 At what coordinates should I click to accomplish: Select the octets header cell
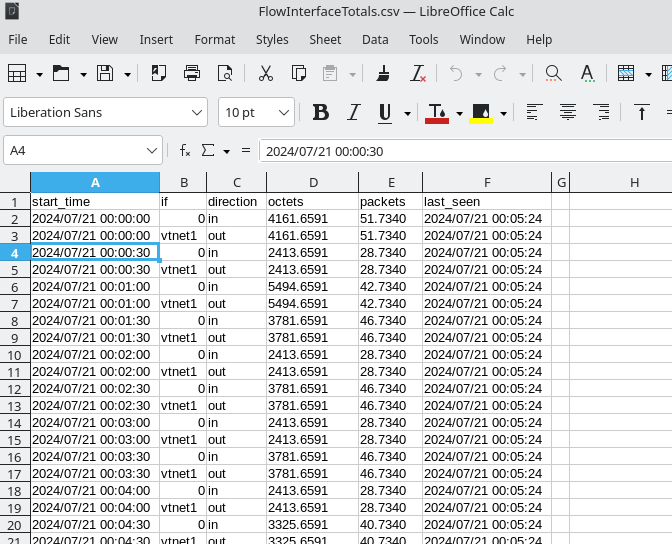pos(312,201)
